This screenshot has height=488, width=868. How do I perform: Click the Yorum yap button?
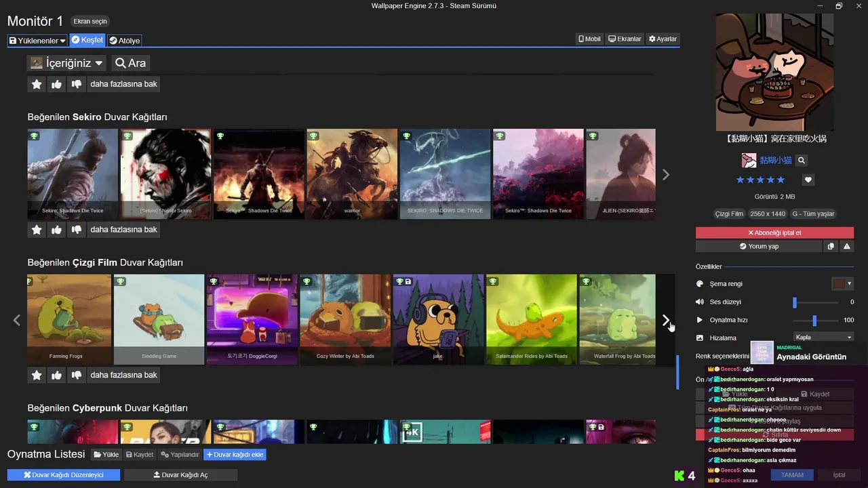759,247
